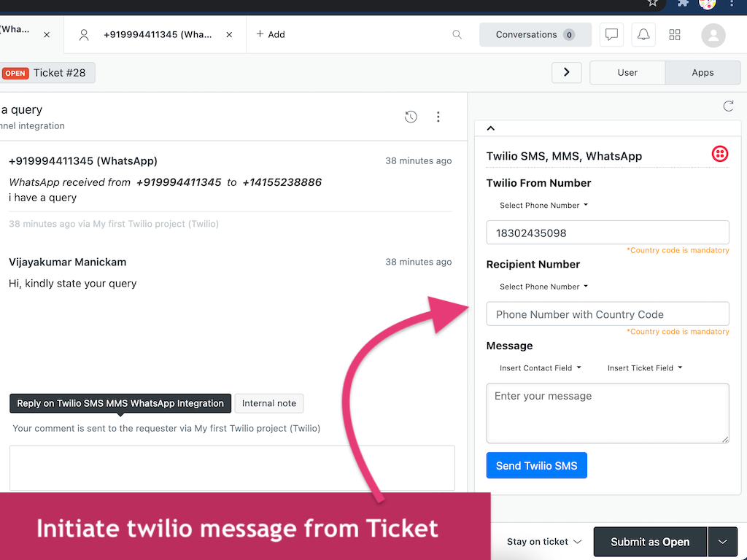Switch to the User tab
Screen dimensions: 747x560
click(x=627, y=73)
